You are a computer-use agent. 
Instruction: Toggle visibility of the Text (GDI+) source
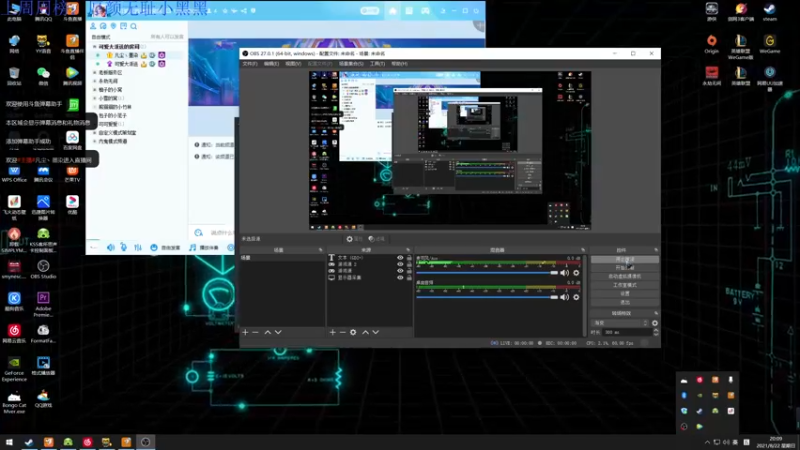coord(400,258)
